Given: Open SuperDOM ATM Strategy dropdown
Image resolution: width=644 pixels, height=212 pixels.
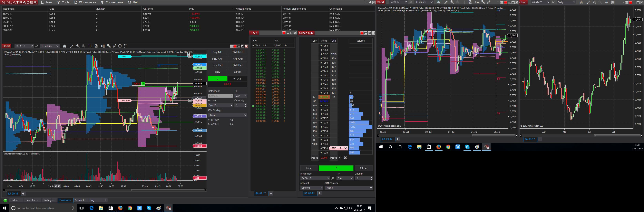Looking at the screenshot, I should click(x=349, y=188).
